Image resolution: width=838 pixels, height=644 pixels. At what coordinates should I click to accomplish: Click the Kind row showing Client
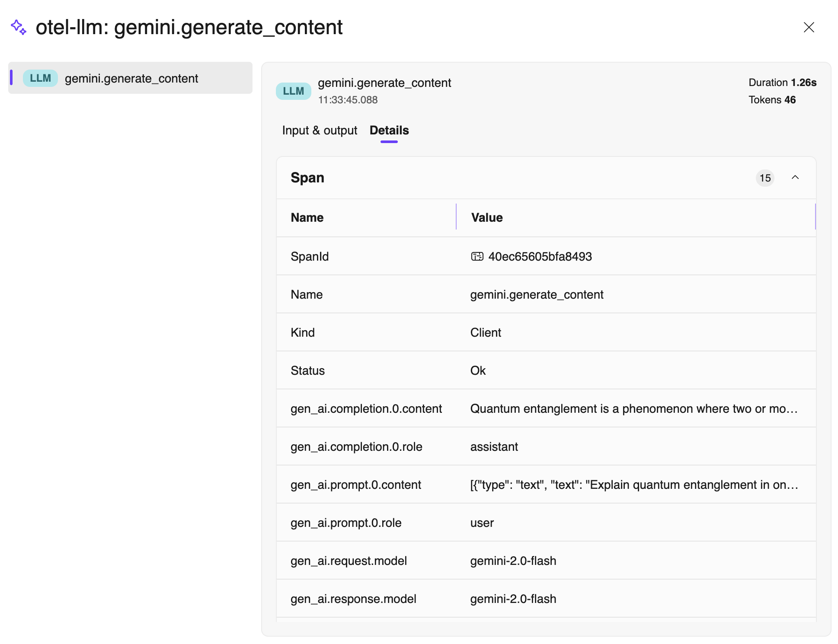[x=486, y=333]
